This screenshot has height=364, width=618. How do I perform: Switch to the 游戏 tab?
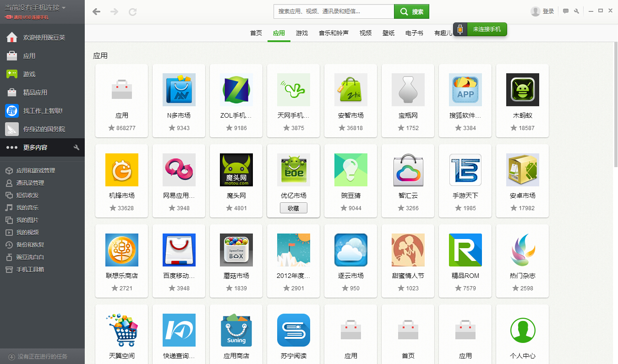[302, 33]
